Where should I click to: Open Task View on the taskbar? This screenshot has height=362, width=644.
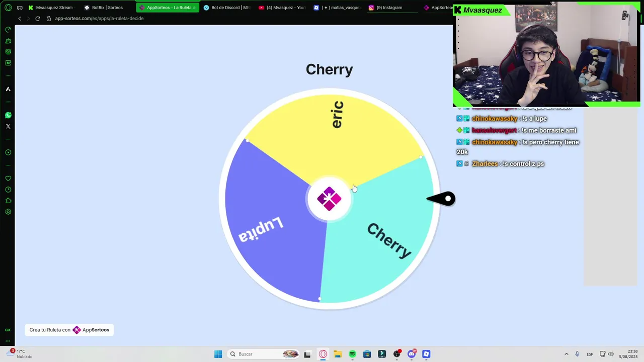click(x=307, y=354)
